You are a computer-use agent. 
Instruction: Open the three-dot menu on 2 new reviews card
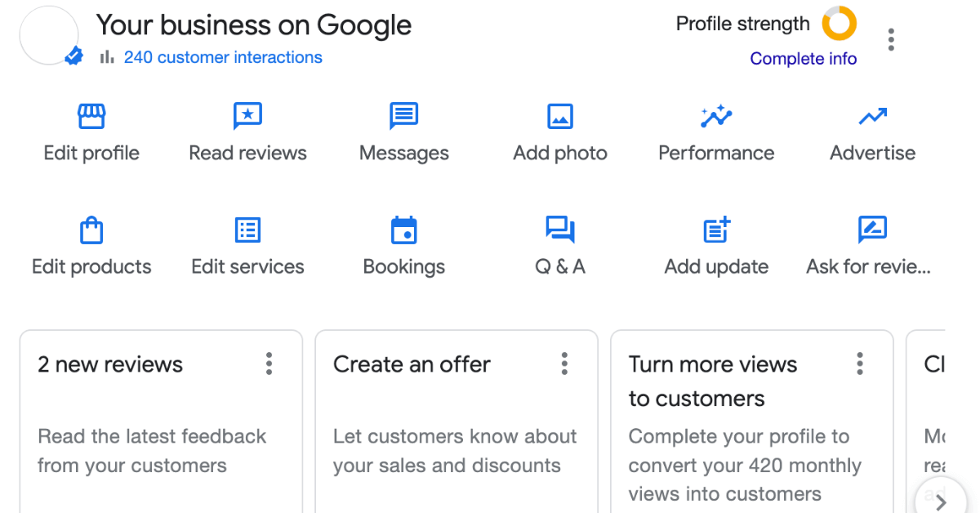coord(269,364)
